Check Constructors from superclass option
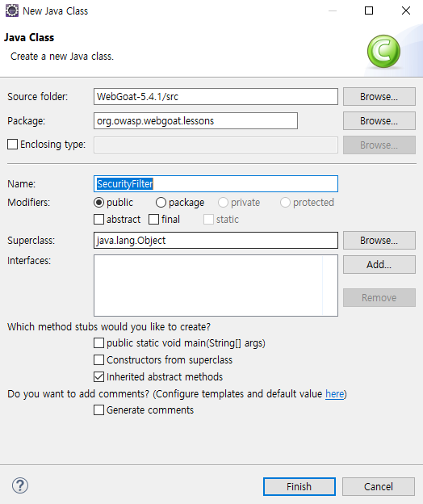423x504 pixels. tap(99, 359)
